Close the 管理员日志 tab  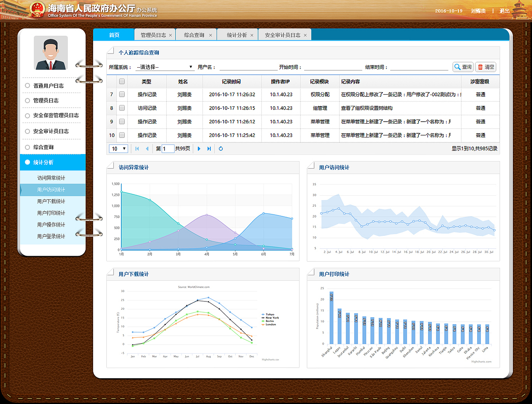point(170,35)
